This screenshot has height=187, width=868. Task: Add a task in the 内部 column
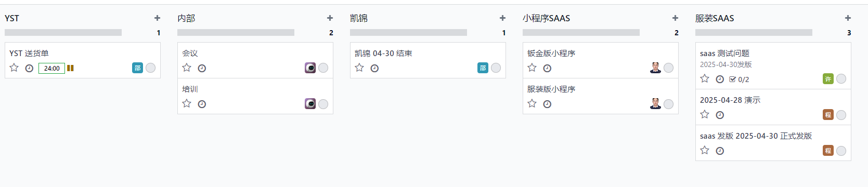click(x=330, y=18)
